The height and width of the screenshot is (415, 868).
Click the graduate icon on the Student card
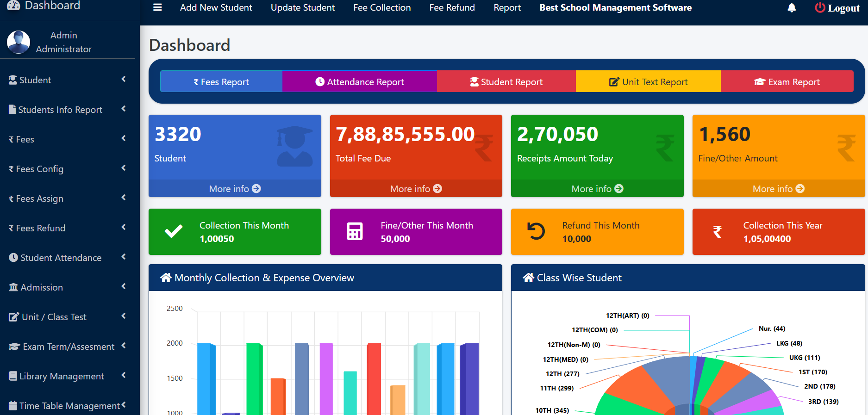[x=294, y=146]
